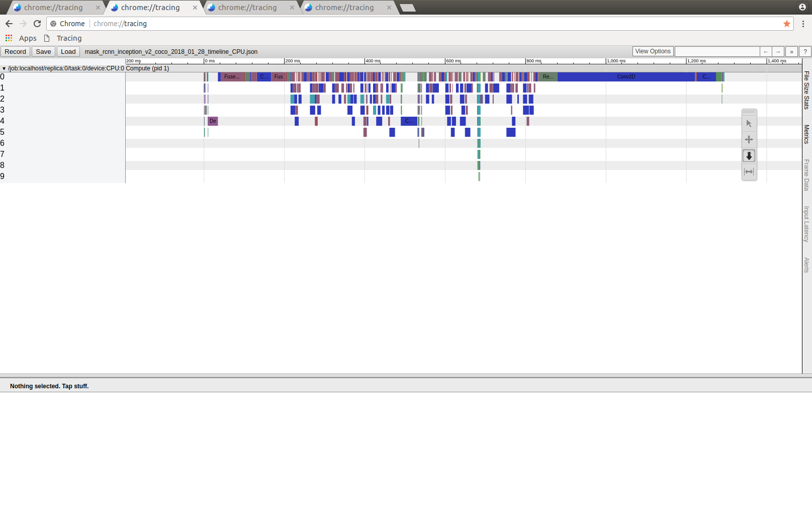
Task: Click thread row label 9
Action: click(x=3, y=177)
